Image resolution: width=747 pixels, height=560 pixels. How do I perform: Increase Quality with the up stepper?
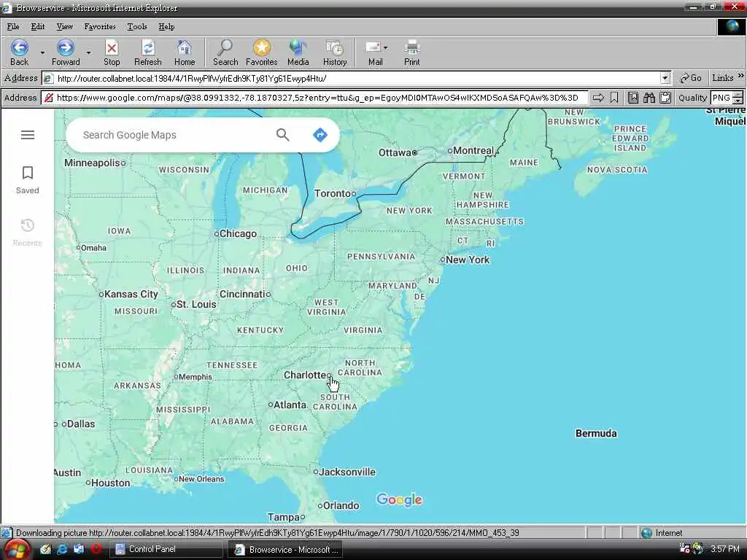[738, 94]
